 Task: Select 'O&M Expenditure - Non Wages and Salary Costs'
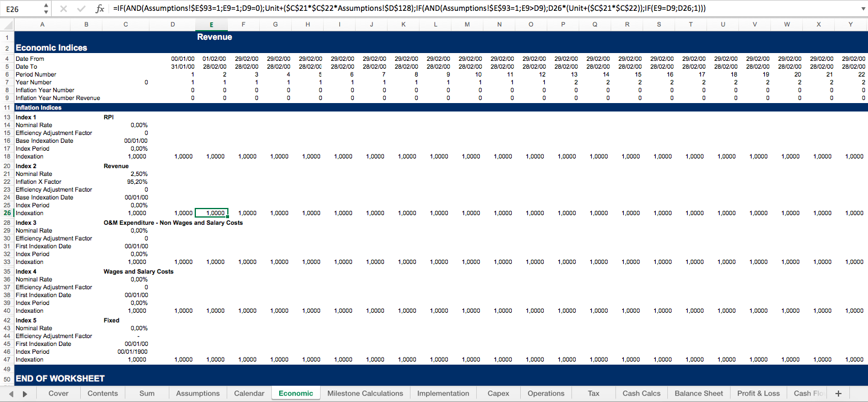point(173,222)
